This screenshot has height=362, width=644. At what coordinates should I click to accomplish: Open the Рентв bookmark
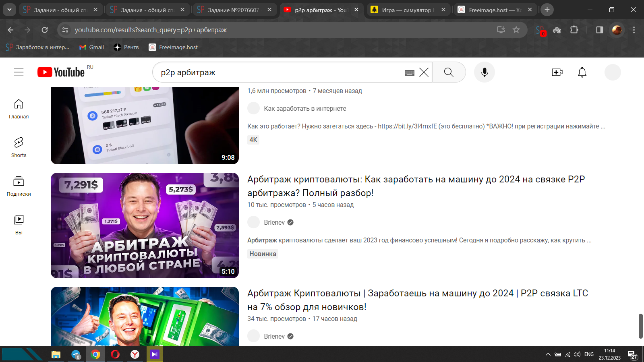click(126, 47)
